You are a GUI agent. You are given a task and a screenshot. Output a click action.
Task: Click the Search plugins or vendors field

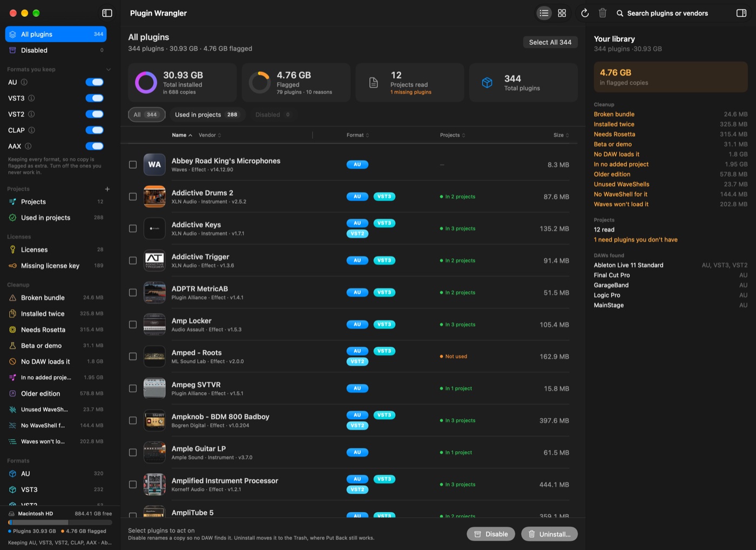click(x=667, y=13)
